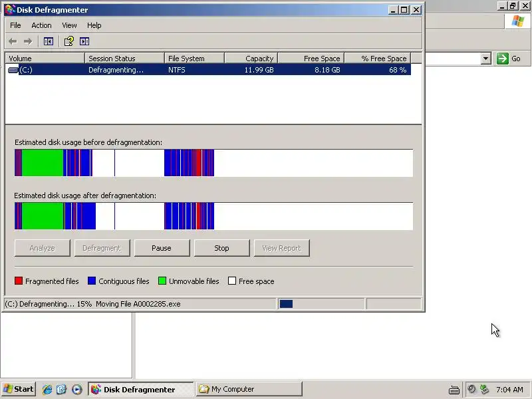Click the red Fragmented files swatch
This screenshot has height=399, width=532.
(x=19, y=281)
